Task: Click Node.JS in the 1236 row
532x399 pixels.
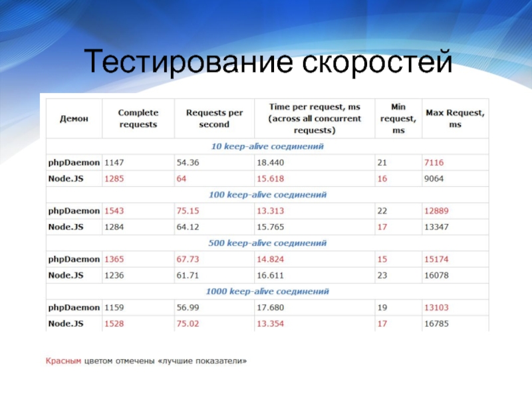Action: [66, 275]
